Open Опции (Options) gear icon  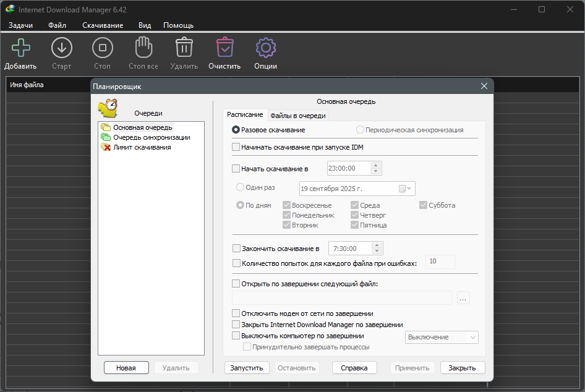click(265, 48)
